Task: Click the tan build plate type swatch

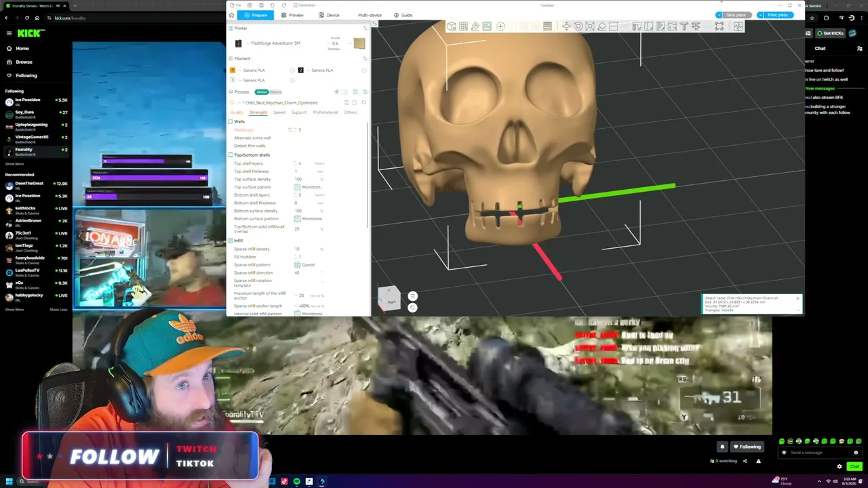Action: pos(359,43)
